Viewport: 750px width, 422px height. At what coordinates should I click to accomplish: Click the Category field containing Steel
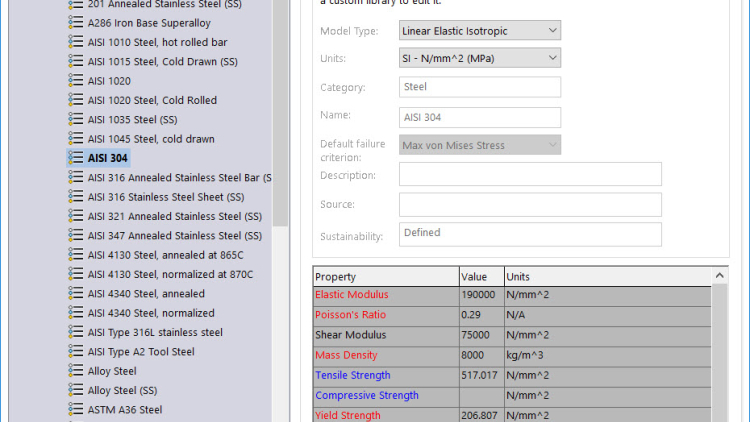(x=480, y=87)
